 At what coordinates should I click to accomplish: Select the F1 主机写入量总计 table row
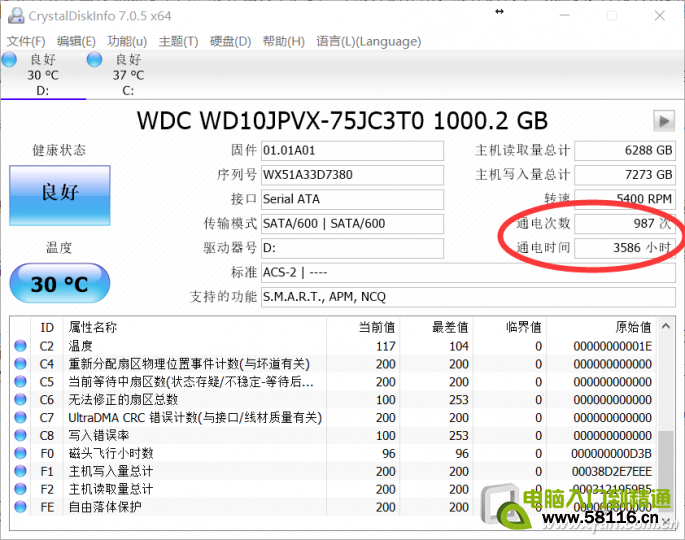(333, 471)
